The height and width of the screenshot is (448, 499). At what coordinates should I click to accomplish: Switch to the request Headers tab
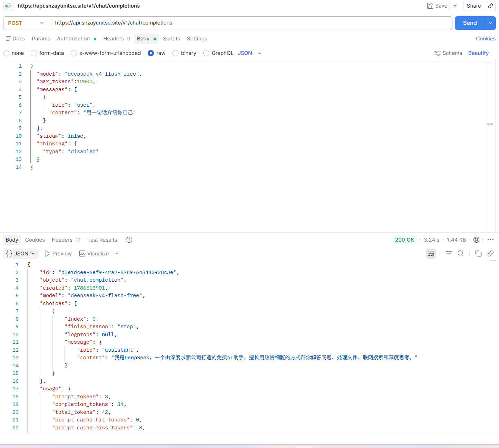pos(117,39)
